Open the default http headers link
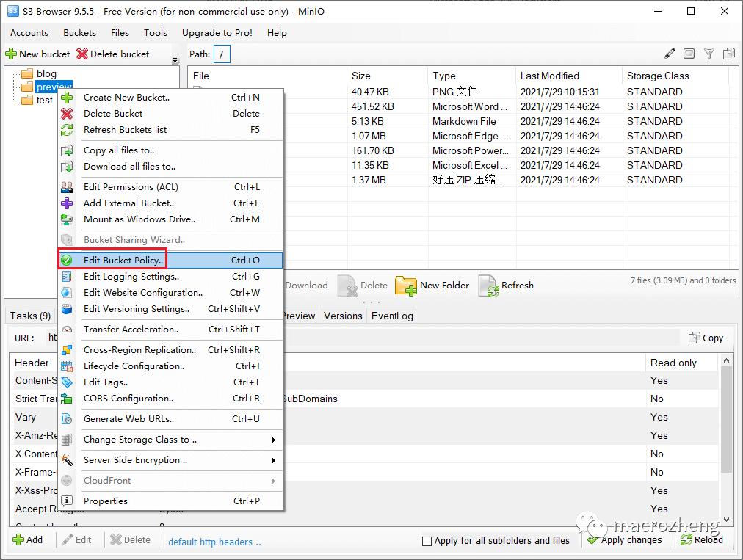Image resolution: width=743 pixels, height=560 pixels. point(214,542)
